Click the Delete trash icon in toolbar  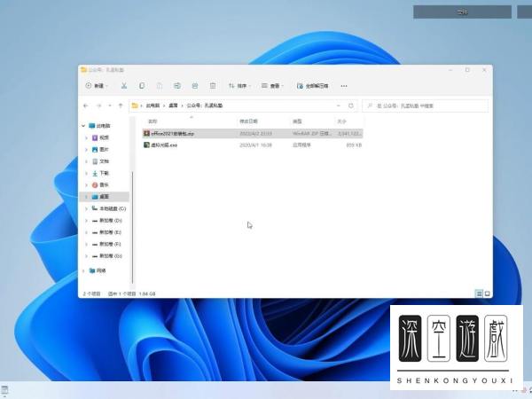tap(213, 86)
